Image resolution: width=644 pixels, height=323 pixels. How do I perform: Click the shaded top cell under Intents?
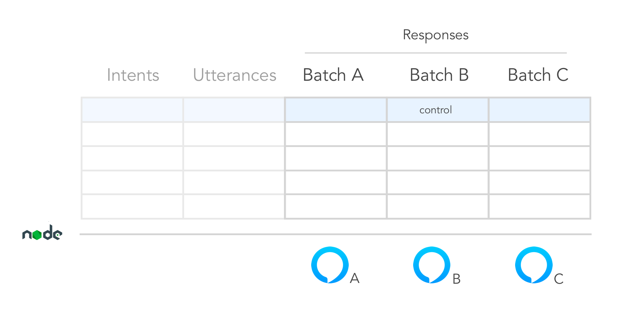pos(132,110)
